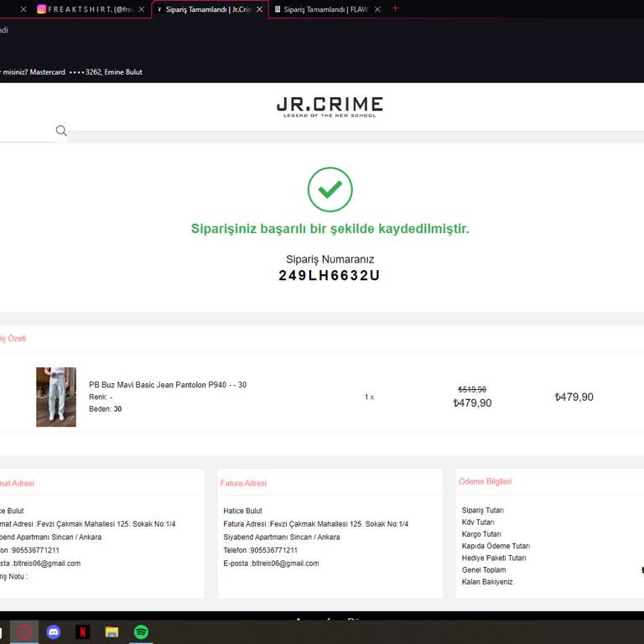This screenshot has width=644, height=644.
Task: Click the Kapıda Ödeme Tutarı label
Action: click(496, 546)
